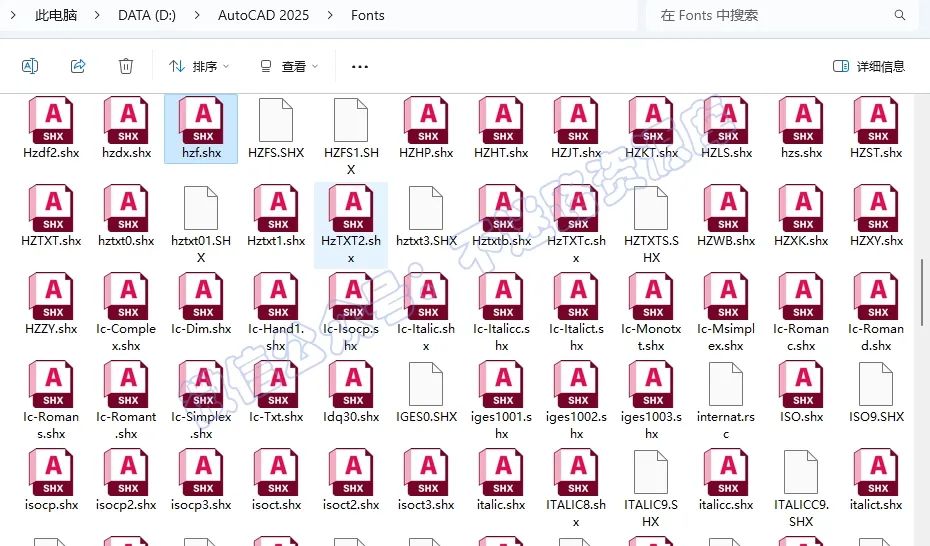Select the blank hztxt01.SHX file icon
The height and width of the screenshot is (546, 930).
click(x=201, y=208)
